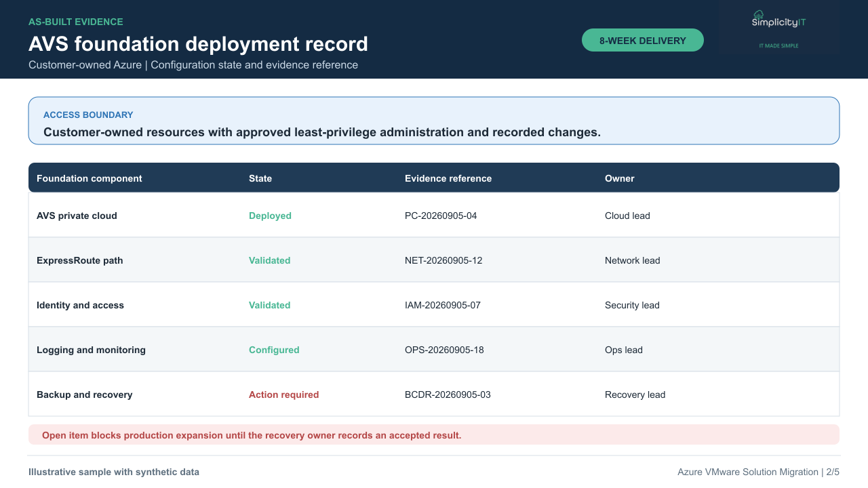
Task: Click the 'Azure VMware Solution Migration | 2/5' footer
Action: (x=758, y=472)
